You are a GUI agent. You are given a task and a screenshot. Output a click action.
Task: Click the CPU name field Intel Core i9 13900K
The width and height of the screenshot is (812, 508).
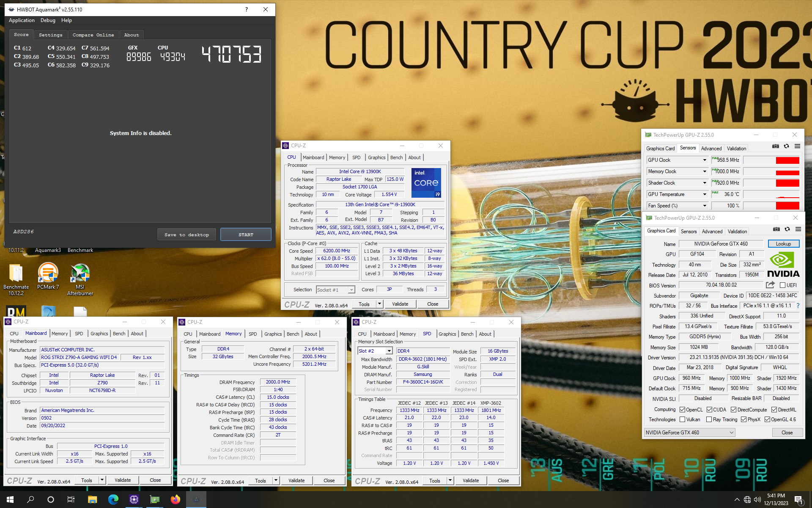(360, 171)
